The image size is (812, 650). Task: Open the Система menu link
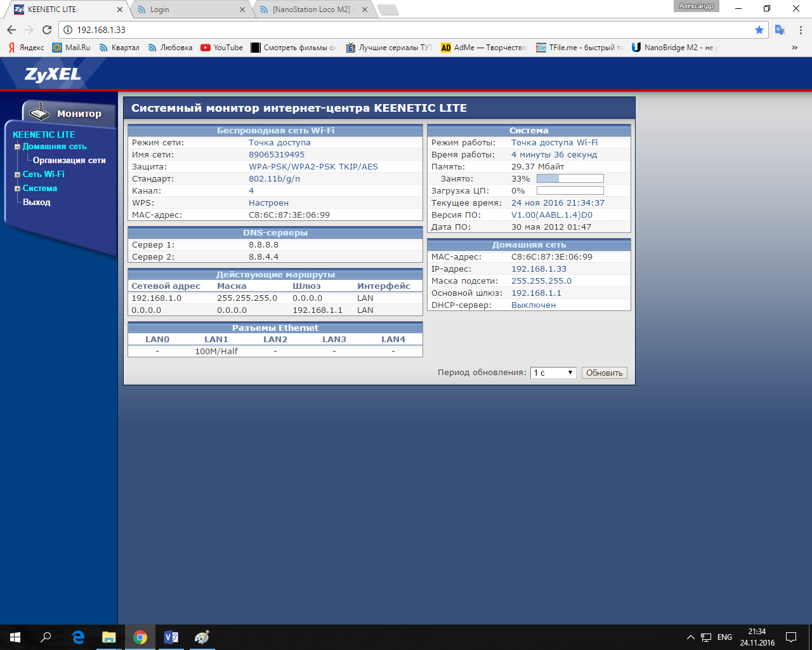click(x=40, y=189)
